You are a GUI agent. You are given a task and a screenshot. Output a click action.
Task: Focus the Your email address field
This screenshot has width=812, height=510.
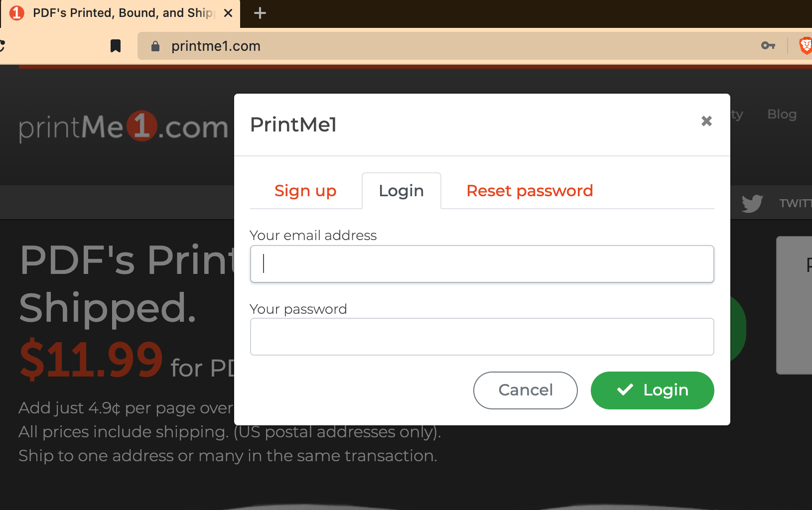(x=482, y=264)
